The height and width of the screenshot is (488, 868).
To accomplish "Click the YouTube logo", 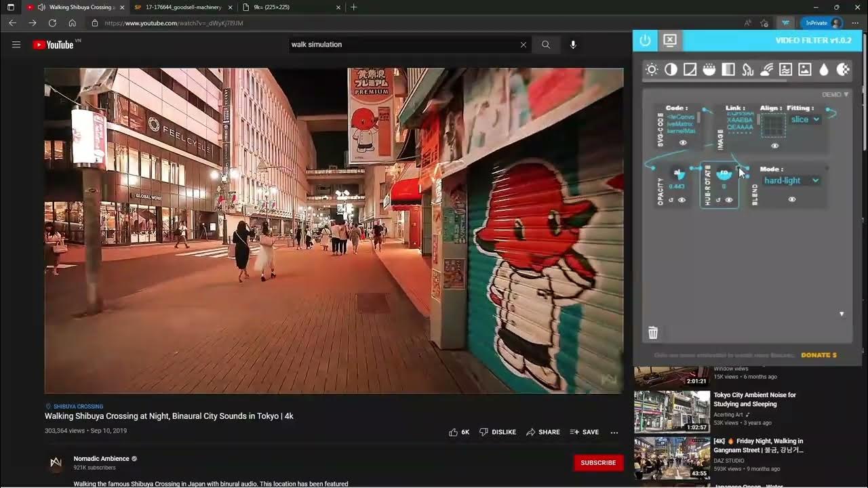I will [x=54, y=45].
